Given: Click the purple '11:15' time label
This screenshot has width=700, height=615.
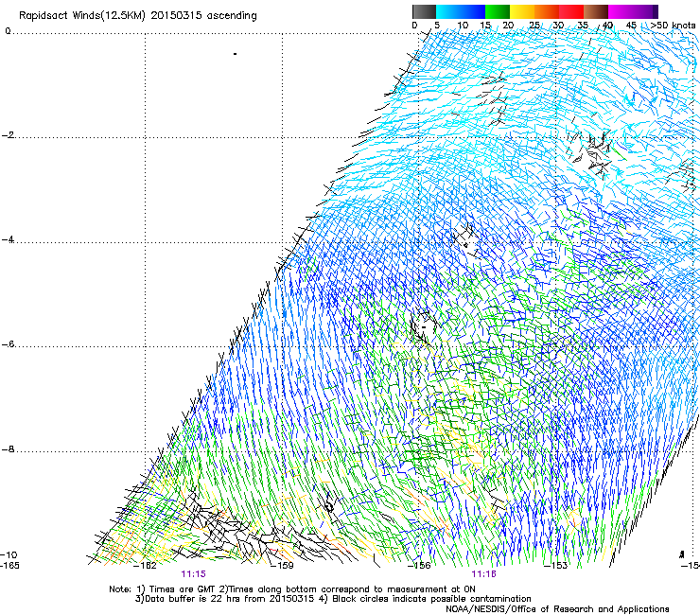Looking at the screenshot, I should point(193,574).
